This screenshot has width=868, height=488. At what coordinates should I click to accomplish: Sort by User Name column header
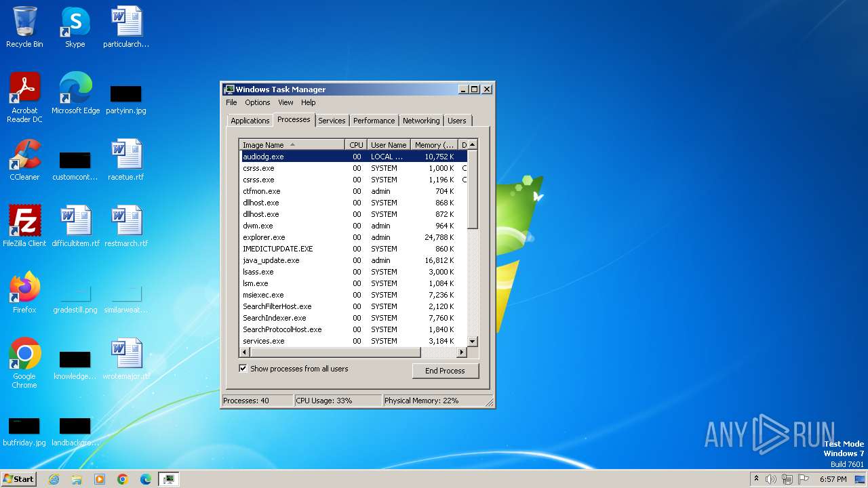pyautogui.click(x=389, y=144)
